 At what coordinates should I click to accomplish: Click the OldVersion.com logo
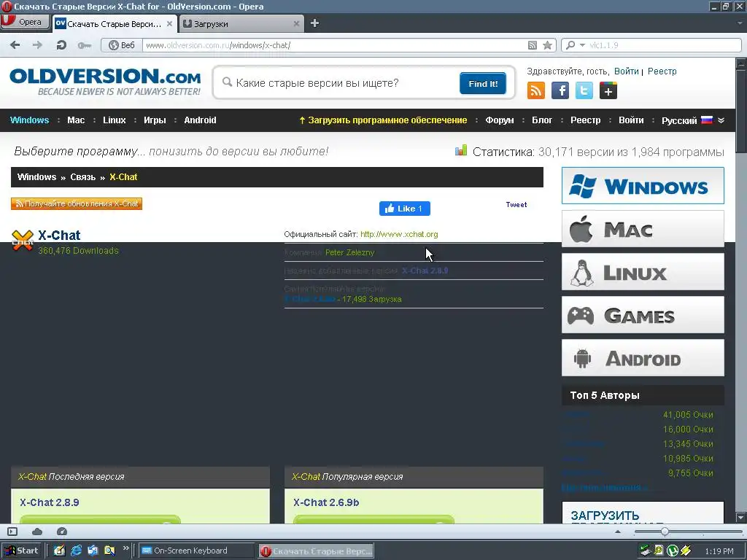pyautogui.click(x=105, y=82)
